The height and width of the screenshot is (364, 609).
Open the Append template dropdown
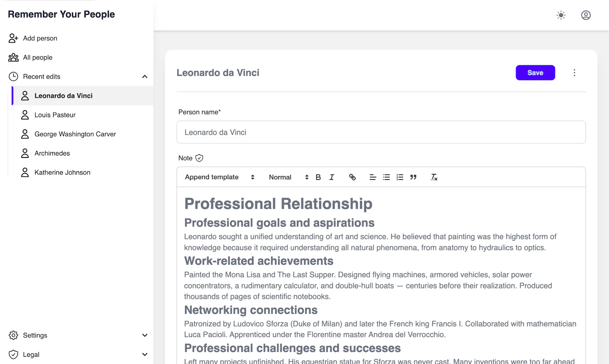click(220, 177)
